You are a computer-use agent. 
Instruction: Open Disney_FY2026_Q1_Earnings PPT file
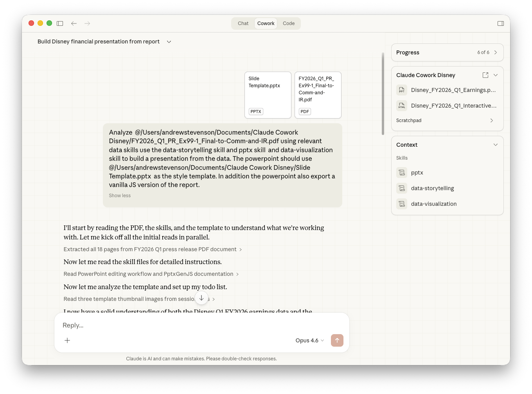click(x=453, y=90)
